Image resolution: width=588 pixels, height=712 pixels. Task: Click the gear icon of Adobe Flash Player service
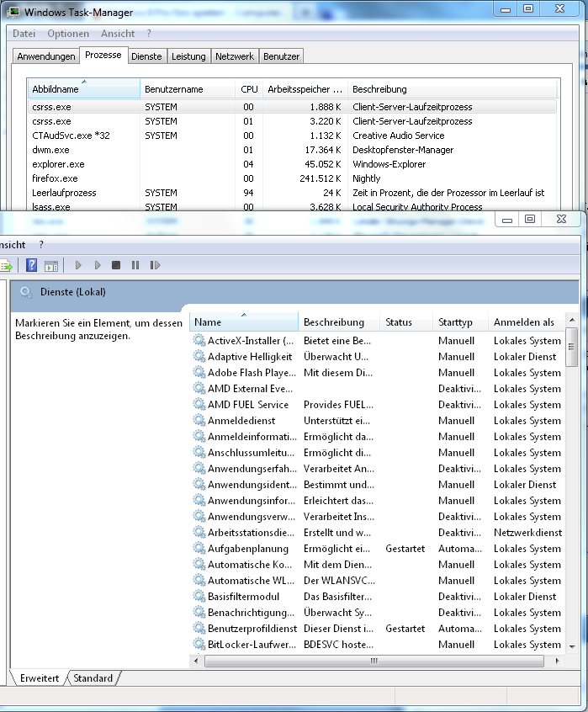pyautogui.click(x=199, y=372)
